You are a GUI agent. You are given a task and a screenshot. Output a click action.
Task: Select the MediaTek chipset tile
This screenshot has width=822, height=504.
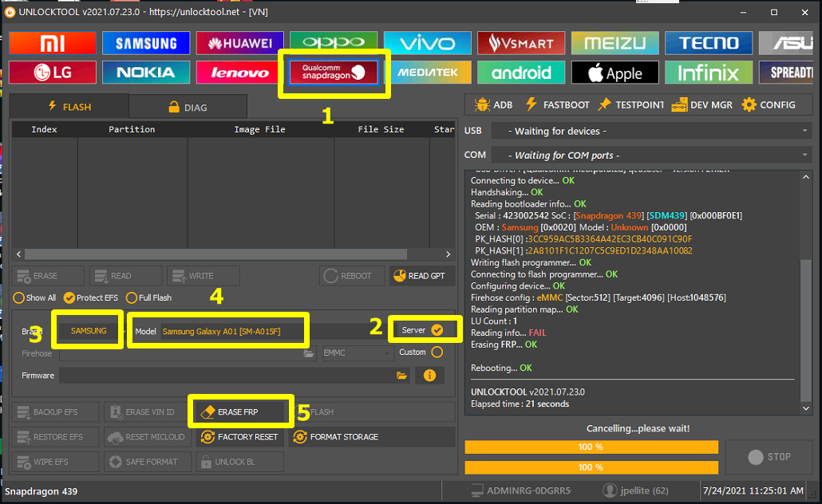point(427,73)
